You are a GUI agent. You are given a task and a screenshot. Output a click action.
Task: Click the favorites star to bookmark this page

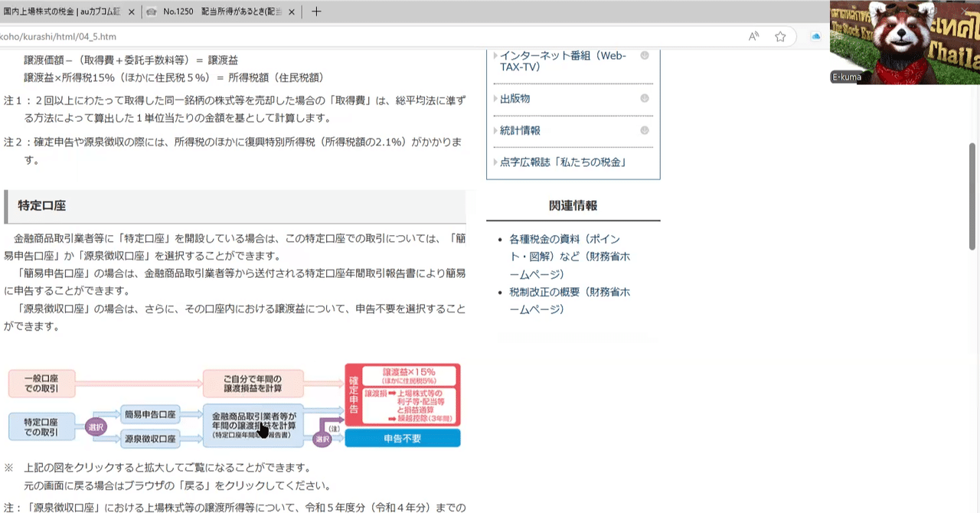coord(780,36)
